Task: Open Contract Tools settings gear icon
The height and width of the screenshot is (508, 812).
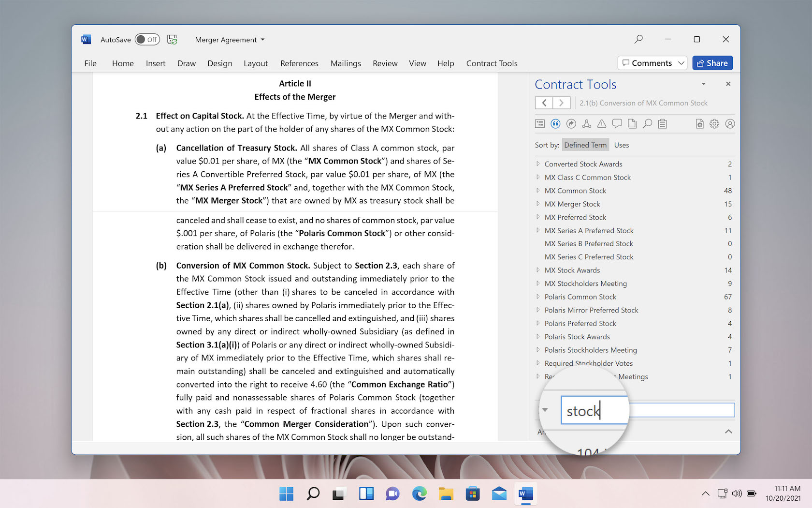Action: (714, 124)
